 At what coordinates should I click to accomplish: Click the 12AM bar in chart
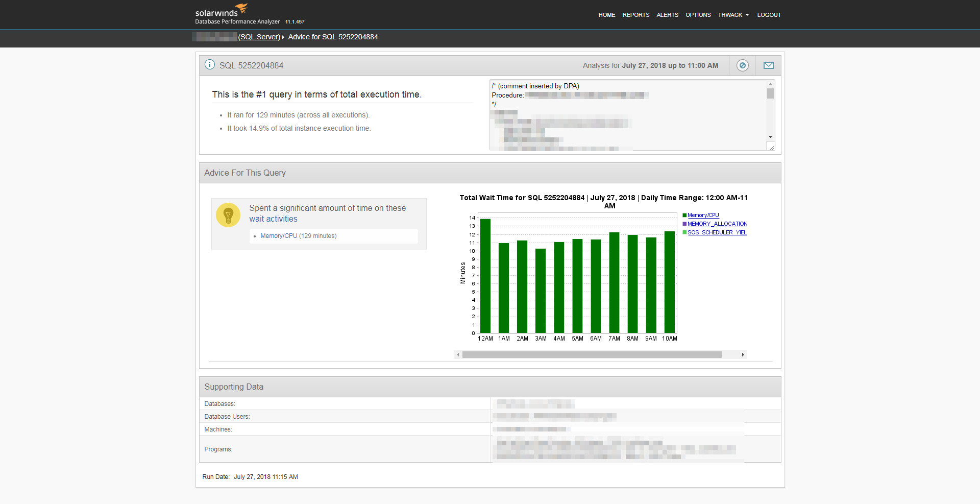485,276
